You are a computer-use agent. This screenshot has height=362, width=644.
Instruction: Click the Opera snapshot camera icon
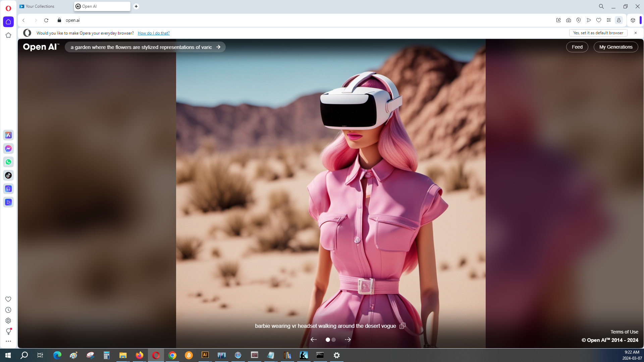569,20
